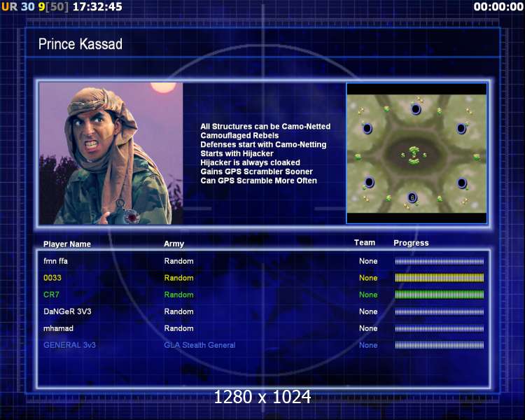This screenshot has height=420, width=525.
Task: Select player name 'fmn ffa'
Action: [55, 261]
